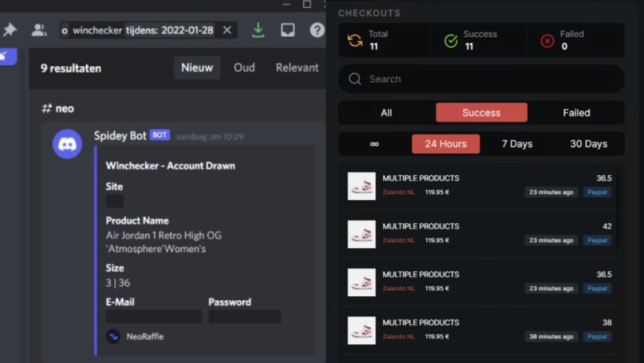Click the 9 resultaten count
The image size is (644, 363).
[71, 68]
